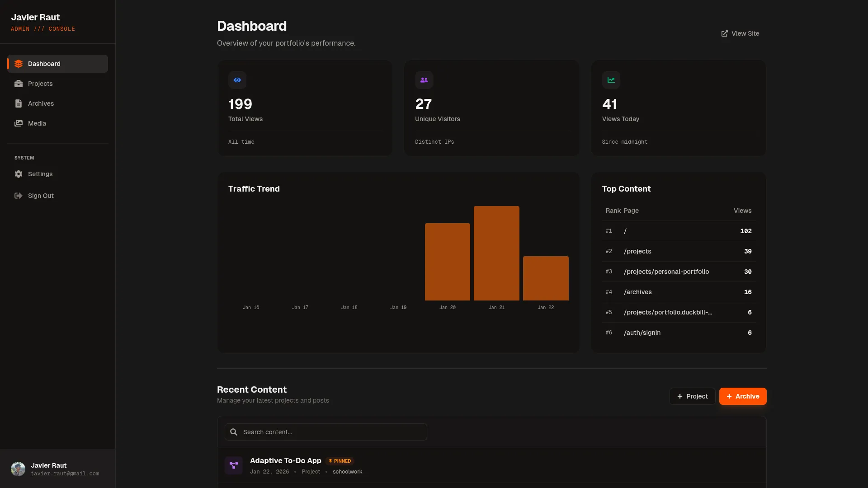Open the /projects/personal-portfolio row in Top Content
The width and height of the screenshot is (868, 488).
point(666,272)
